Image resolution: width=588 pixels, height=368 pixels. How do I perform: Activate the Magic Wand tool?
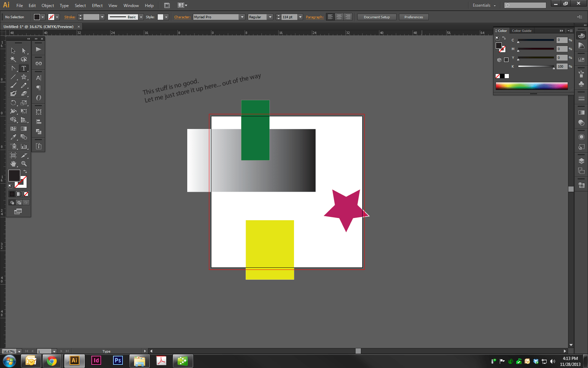coord(13,59)
